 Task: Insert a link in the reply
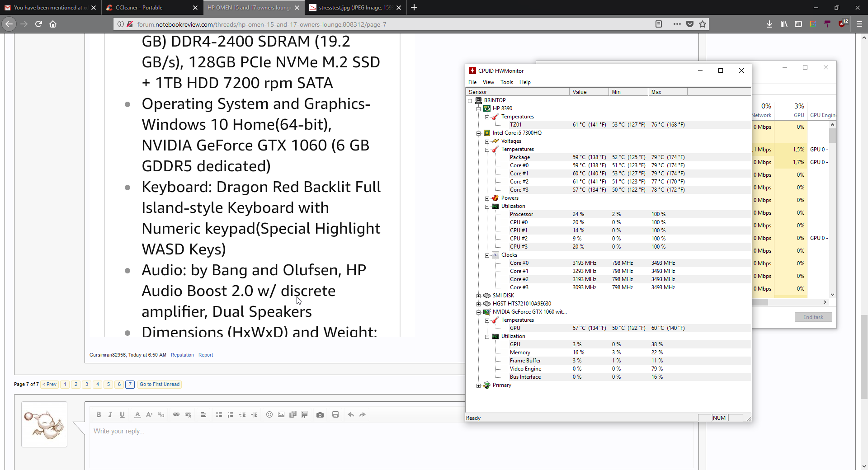click(176, 414)
